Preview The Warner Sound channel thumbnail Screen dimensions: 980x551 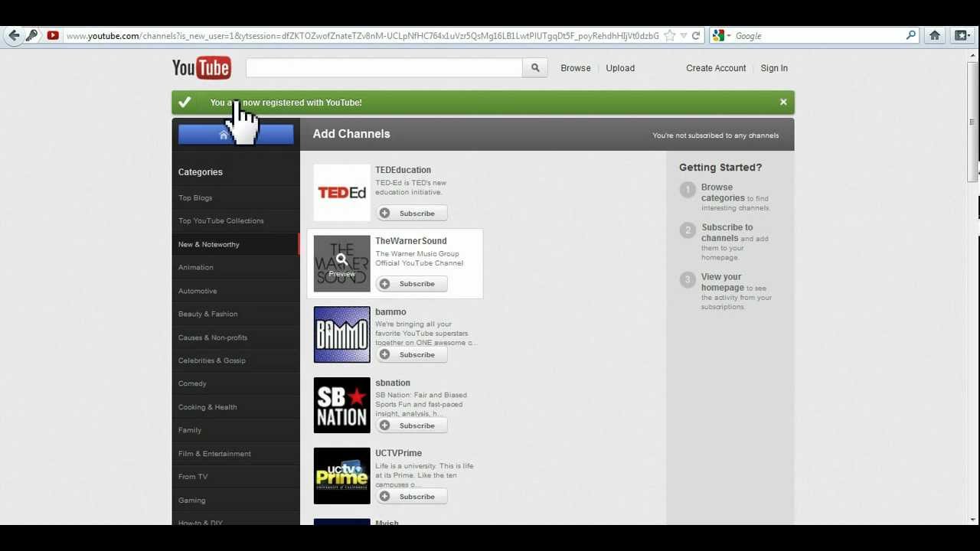(341, 263)
